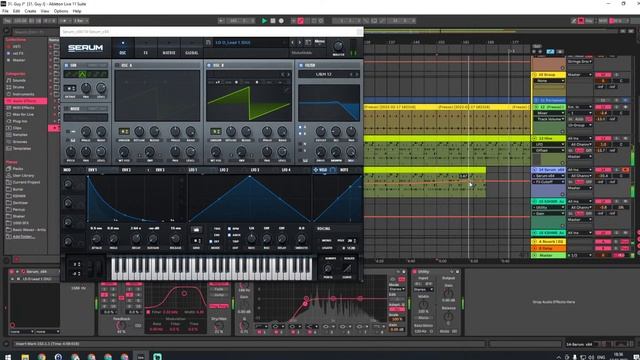Select the Master track header

549,256
